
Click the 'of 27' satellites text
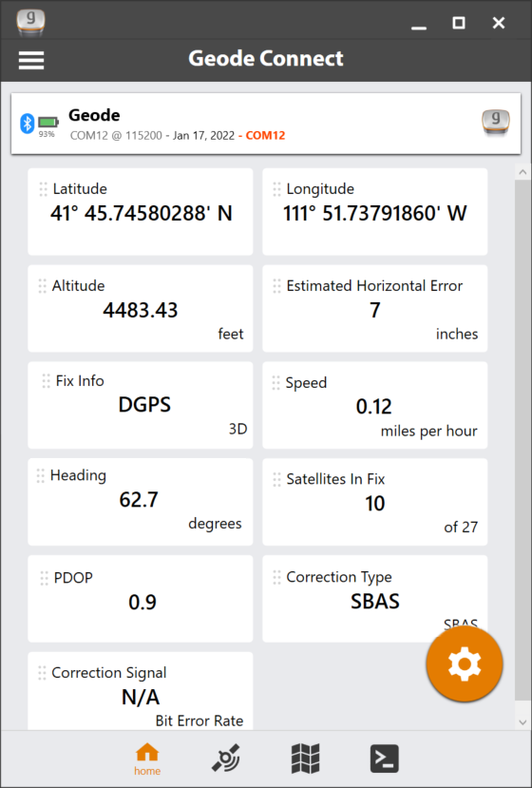[x=461, y=528]
